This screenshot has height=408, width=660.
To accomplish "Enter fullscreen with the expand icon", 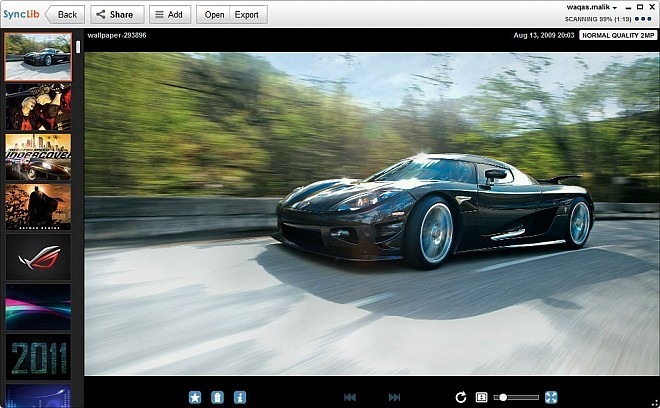I will click(551, 397).
